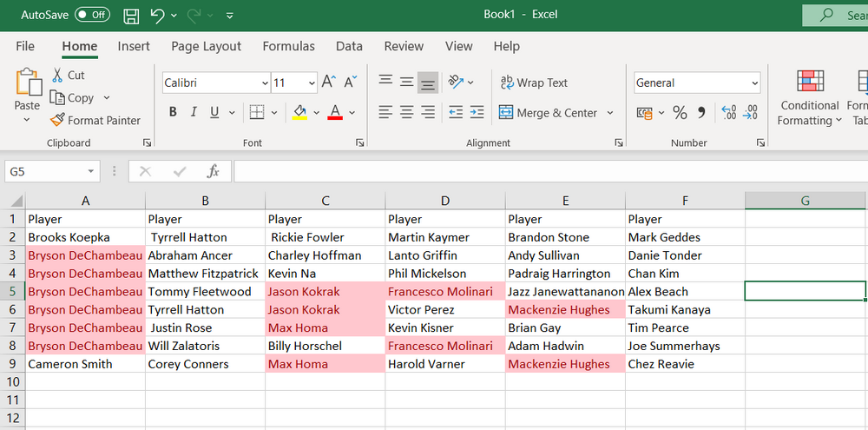868x430 pixels.
Task: Open the Copy options dropdown arrow
Action: click(x=107, y=97)
